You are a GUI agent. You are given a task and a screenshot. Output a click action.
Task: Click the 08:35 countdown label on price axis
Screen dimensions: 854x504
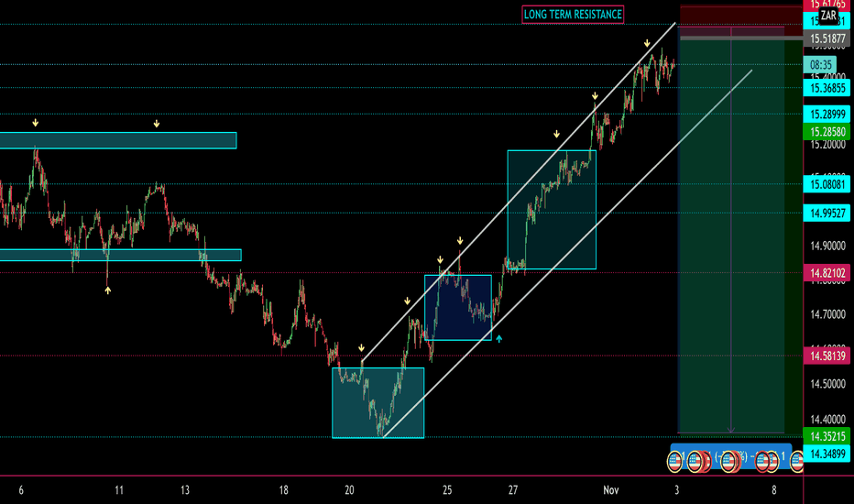(x=820, y=65)
